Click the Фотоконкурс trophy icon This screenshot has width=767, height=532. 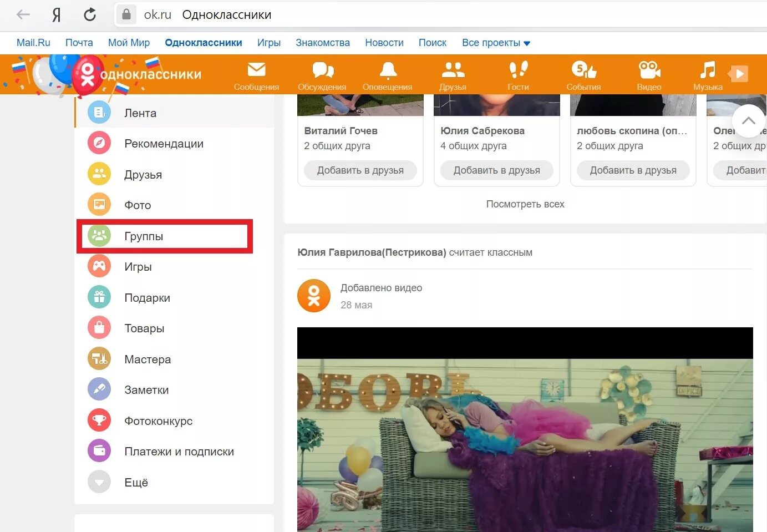(x=99, y=420)
